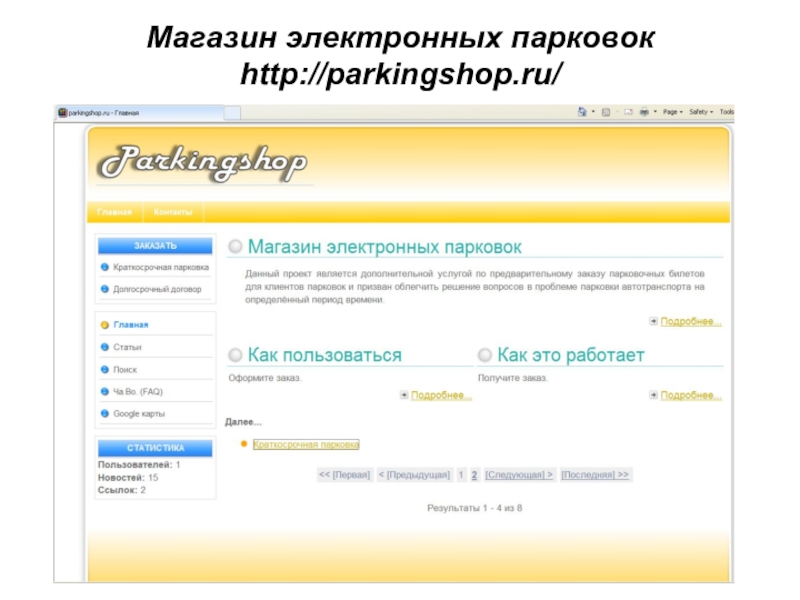Open Подробнее under Как это работает

[691, 395]
